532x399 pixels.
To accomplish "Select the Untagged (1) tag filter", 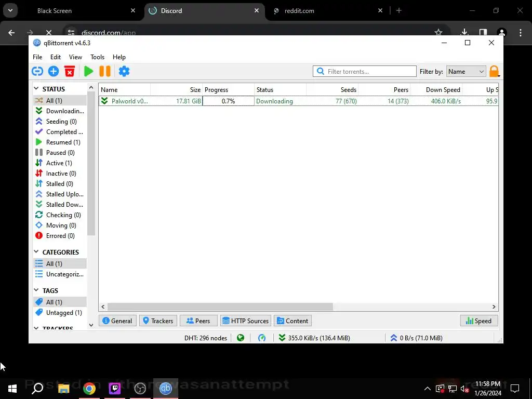I will pos(60,312).
